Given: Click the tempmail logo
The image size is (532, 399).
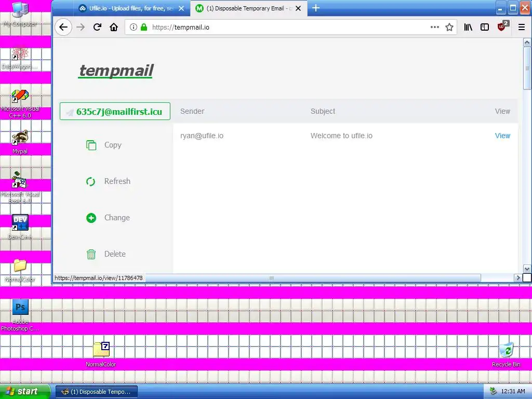Looking at the screenshot, I should (x=116, y=71).
